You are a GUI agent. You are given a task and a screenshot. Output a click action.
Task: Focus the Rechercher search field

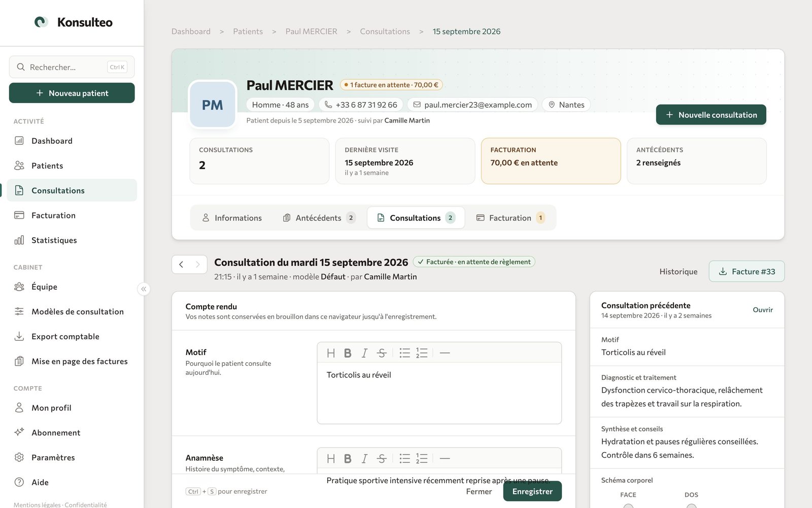(72, 67)
